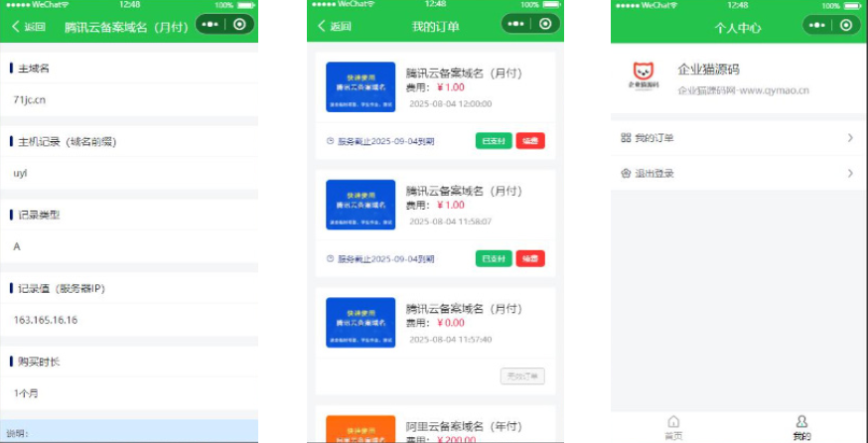868x443 pixels.
Task: Open the three-dots capsule menu on the 个人中心 screen
Action: point(817,25)
